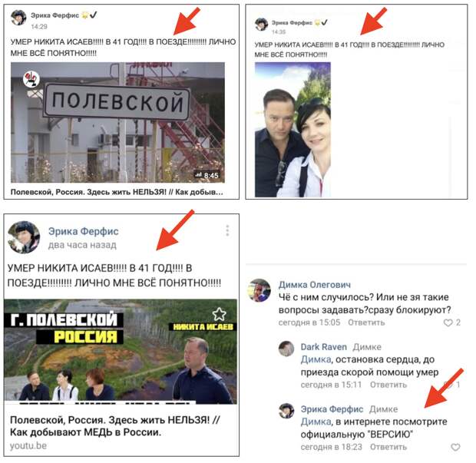This screenshot has height=463, width=476.
Task: Open the couple selfie photo attachment
Action: [x=293, y=130]
